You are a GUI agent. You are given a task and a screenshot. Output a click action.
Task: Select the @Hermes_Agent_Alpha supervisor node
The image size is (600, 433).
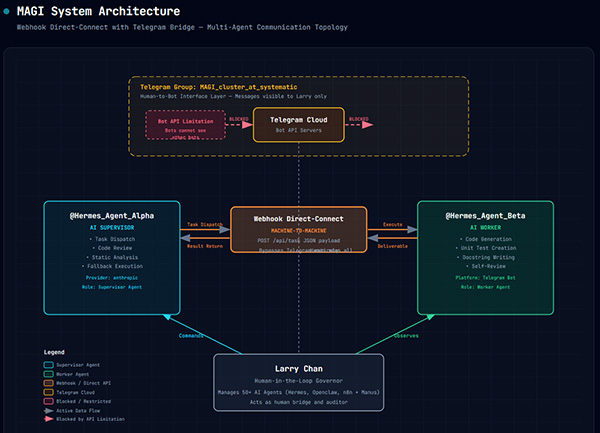coord(112,257)
